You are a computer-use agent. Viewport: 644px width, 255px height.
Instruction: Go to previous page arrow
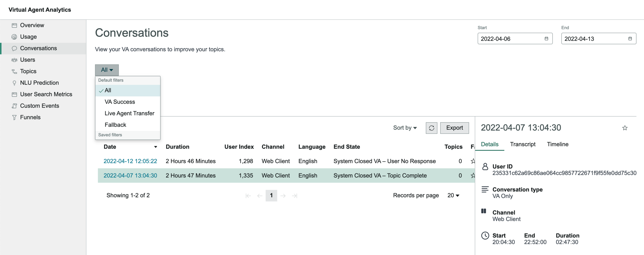[260, 196]
